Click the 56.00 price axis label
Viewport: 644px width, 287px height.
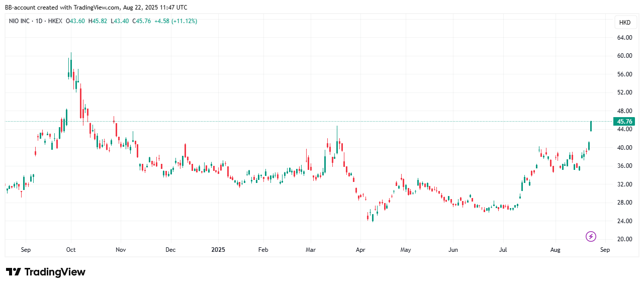(625, 74)
